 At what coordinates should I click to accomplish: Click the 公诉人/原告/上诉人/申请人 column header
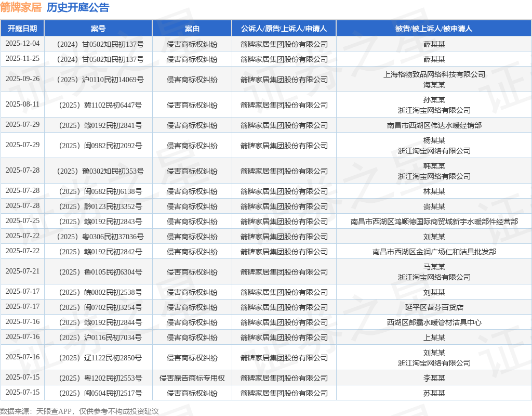[284, 29]
